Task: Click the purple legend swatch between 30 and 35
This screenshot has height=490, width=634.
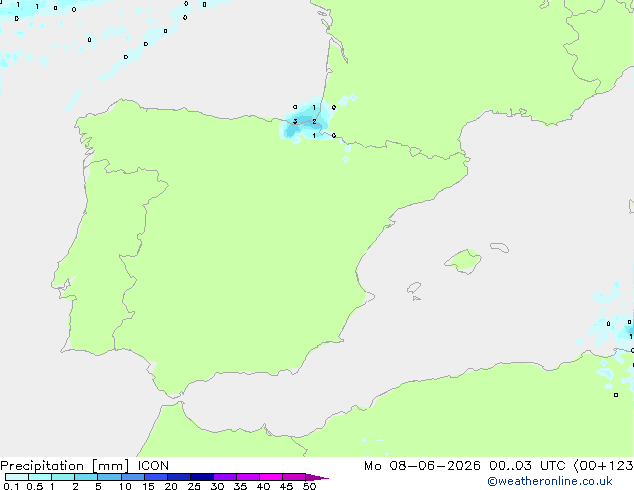Action: click(x=225, y=477)
